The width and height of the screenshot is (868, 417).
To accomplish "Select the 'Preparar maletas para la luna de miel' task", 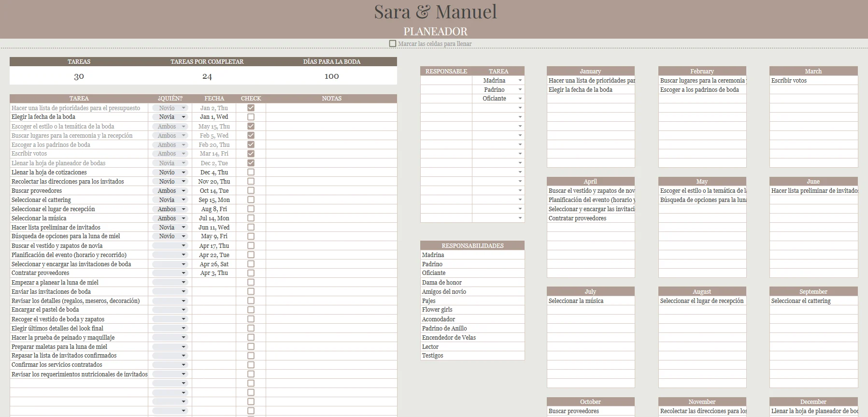I will coord(79,346).
